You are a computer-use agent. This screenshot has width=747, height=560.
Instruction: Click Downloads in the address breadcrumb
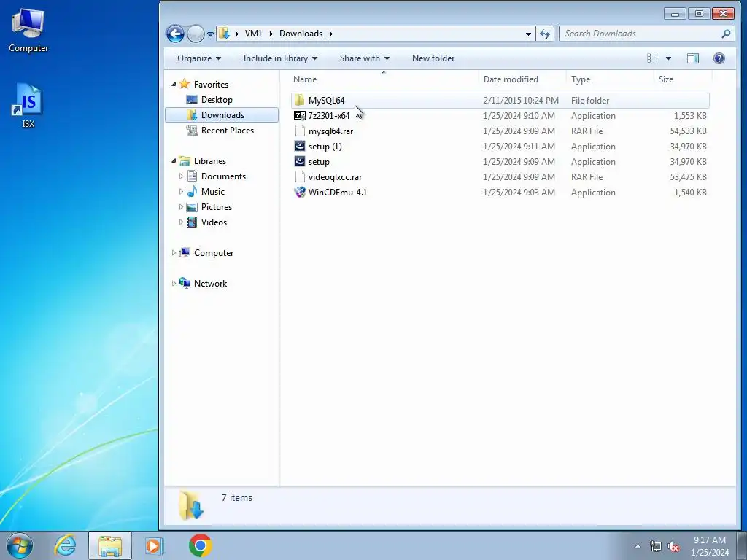[301, 34]
